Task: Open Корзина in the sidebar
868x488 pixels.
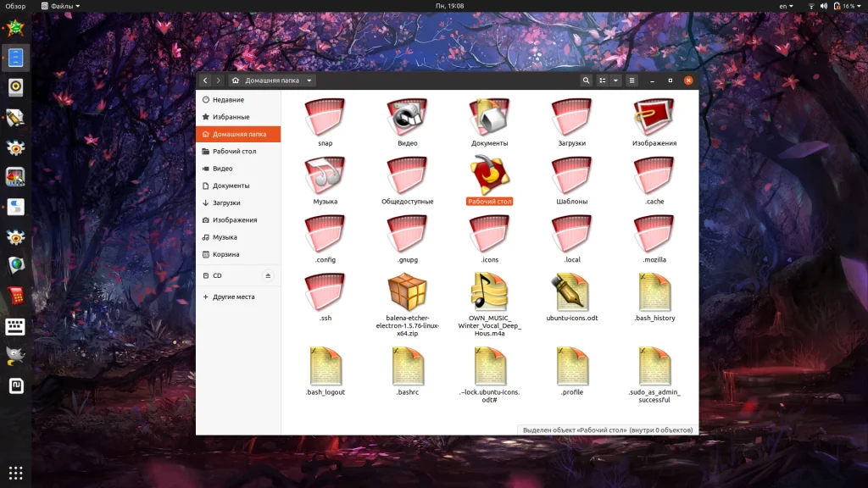Action: tap(225, 254)
